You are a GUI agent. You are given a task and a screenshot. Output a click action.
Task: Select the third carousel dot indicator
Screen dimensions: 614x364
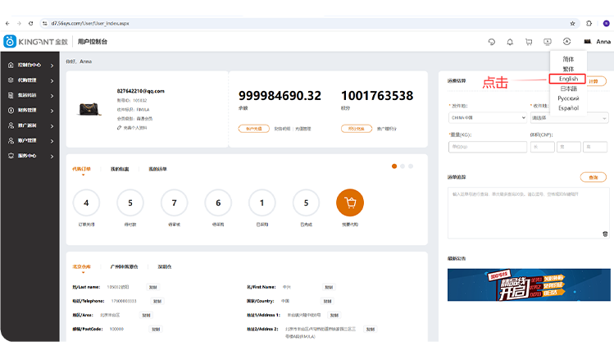(411, 166)
